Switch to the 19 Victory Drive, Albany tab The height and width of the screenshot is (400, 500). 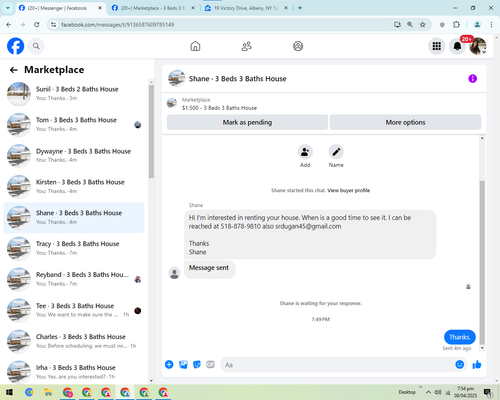246,8
